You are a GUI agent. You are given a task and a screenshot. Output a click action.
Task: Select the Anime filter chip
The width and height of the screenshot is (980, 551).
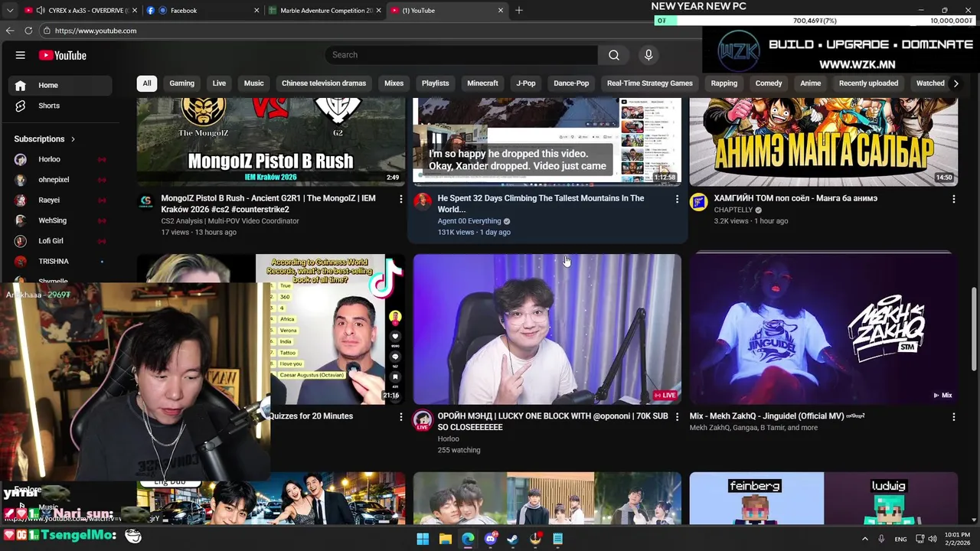(810, 83)
